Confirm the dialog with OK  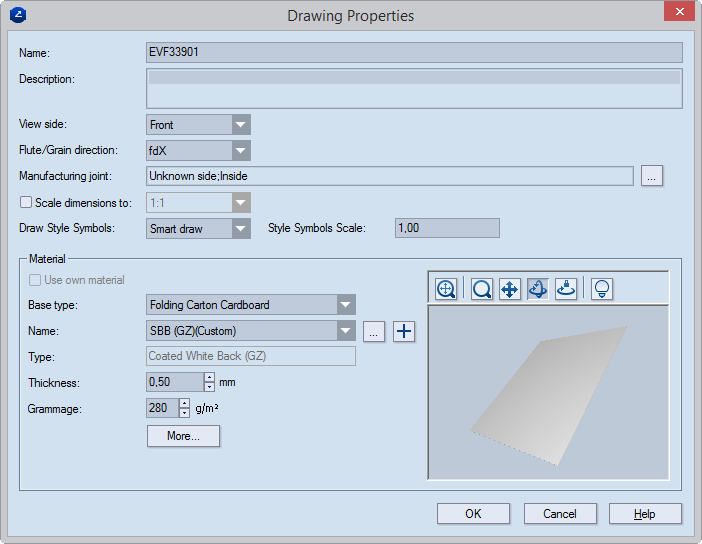click(473, 514)
